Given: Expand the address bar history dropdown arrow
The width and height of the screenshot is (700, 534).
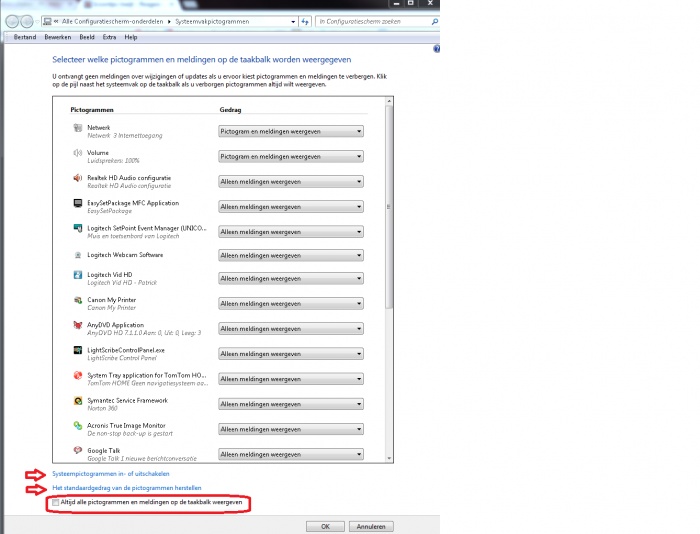Looking at the screenshot, I should pyautogui.click(x=293, y=21).
